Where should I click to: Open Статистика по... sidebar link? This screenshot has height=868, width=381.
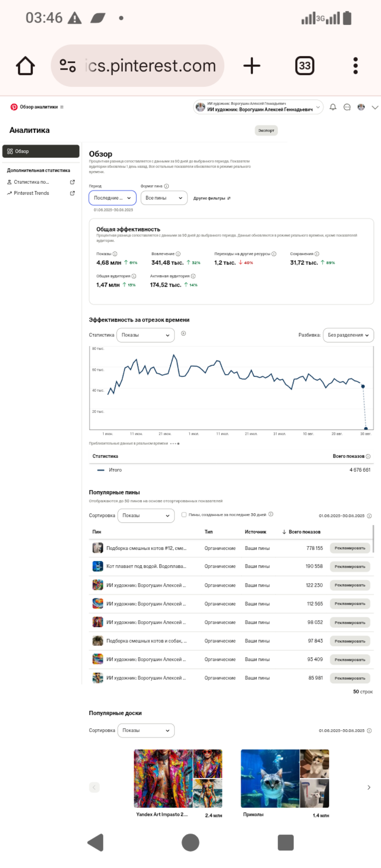[x=31, y=182]
